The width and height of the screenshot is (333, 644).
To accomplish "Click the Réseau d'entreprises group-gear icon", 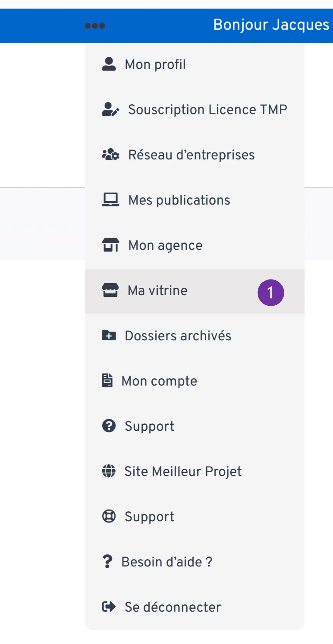I will click(x=110, y=155).
